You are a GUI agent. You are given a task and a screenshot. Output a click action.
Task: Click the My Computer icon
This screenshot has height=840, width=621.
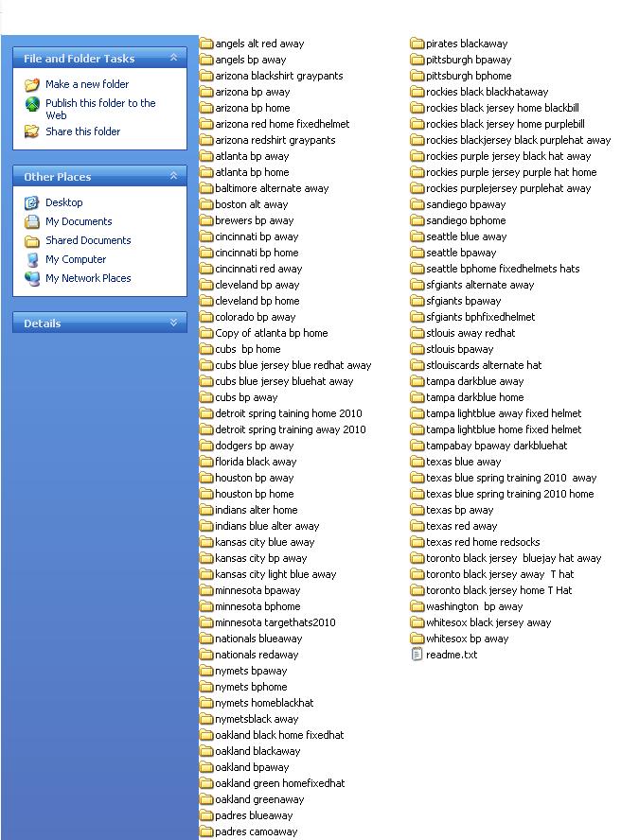pos(32,260)
